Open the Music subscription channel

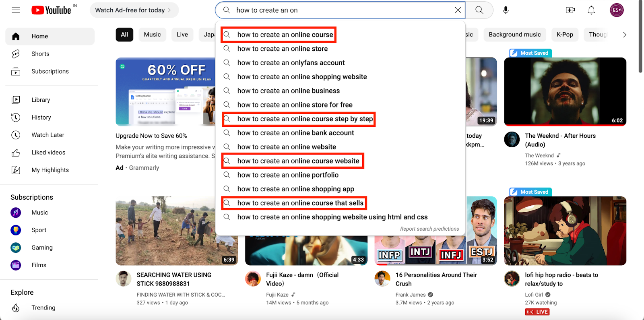click(50, 213)
